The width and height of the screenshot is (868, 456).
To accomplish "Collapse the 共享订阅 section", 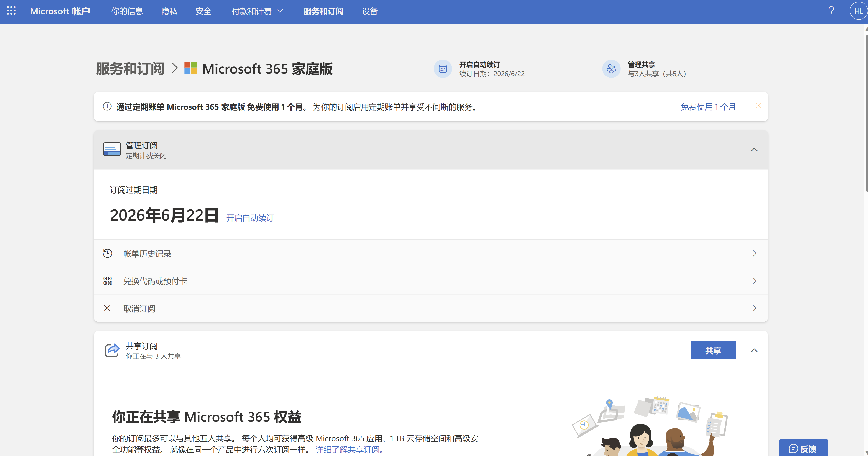I will 754,350.
